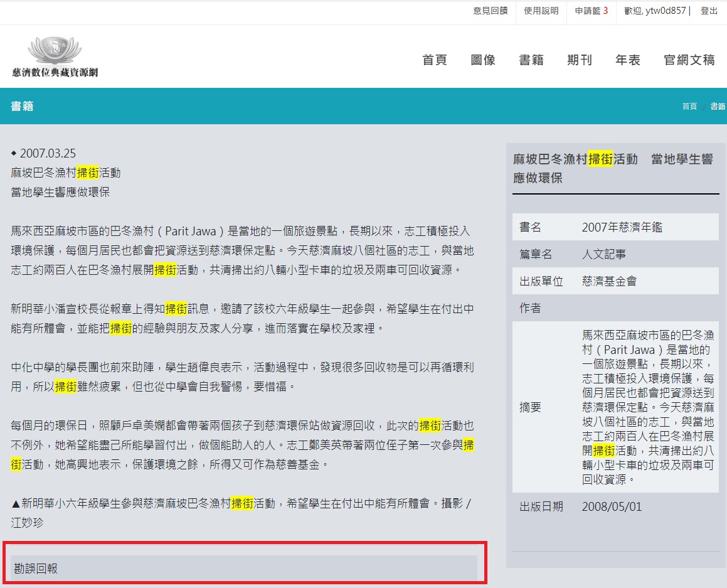Viewport: 727px width, 588px height.
Task: Click 登出 to log out
Action: [709, 11]
